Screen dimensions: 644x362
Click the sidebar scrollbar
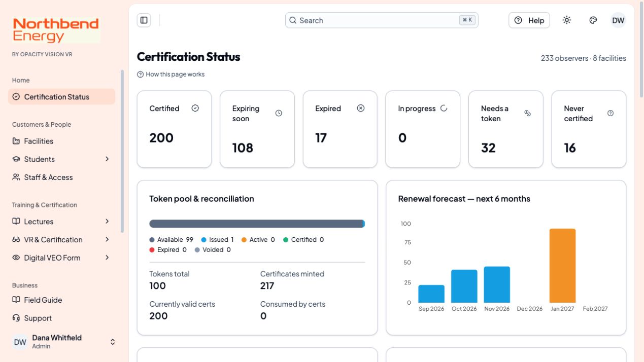tap(122, 151)
